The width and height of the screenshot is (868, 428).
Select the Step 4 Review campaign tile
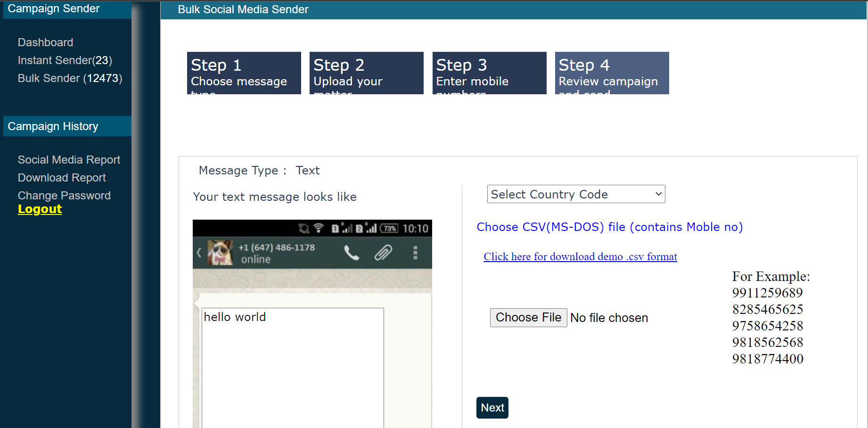coord(612,73)
